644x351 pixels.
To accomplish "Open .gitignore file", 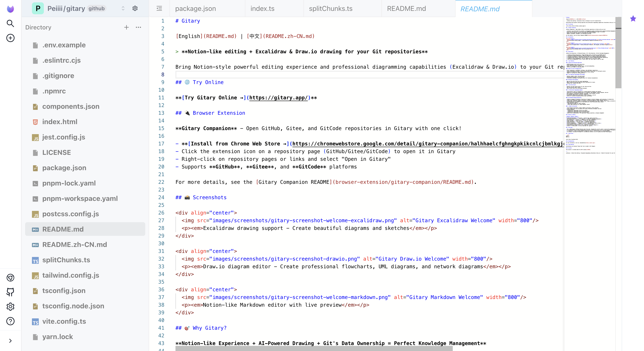I will 85,76.
